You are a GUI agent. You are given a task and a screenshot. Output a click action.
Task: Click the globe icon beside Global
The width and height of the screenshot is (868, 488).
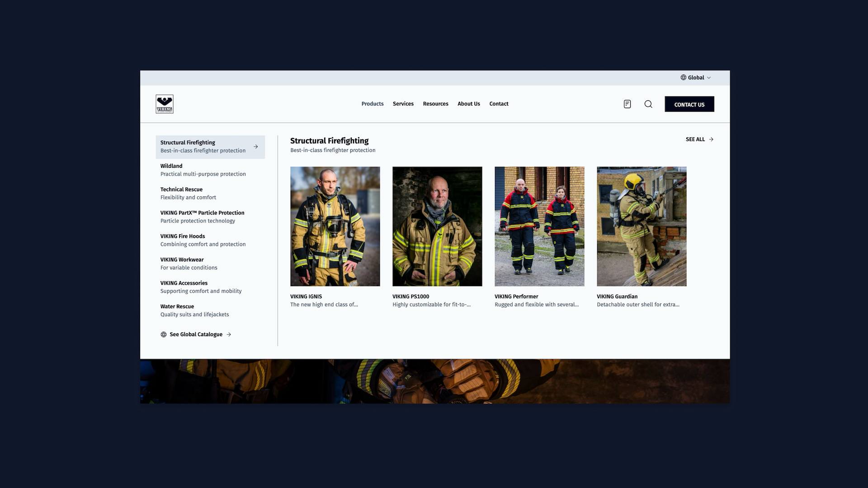pos(684,78)
